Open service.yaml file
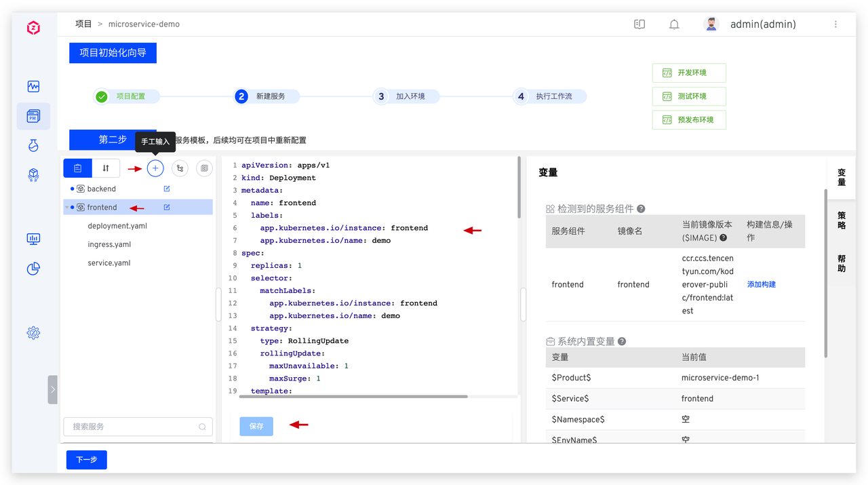This screenshot has height=485, width=868. [x=109, y=263]
